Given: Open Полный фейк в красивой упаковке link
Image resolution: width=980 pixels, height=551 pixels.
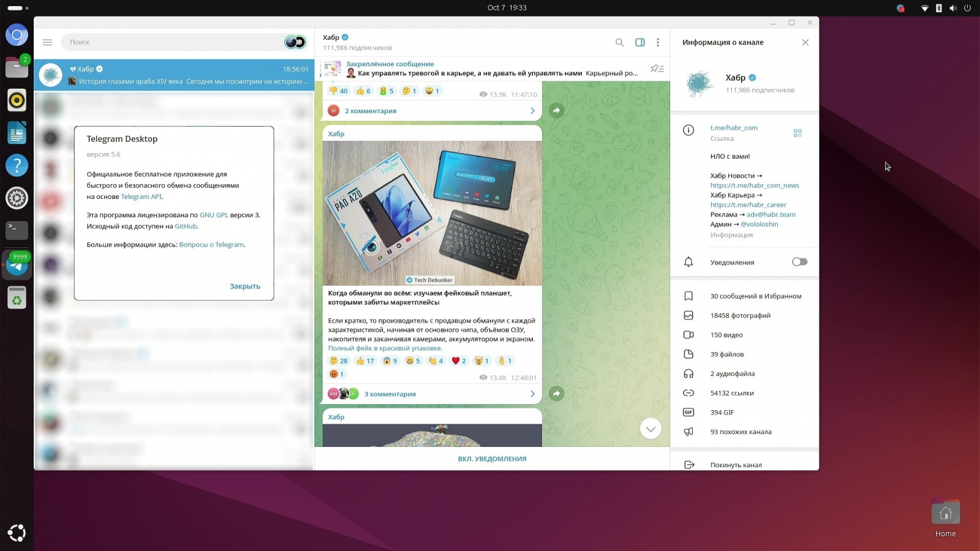Looking at the screenshot, I should click(x=385, y=348).
